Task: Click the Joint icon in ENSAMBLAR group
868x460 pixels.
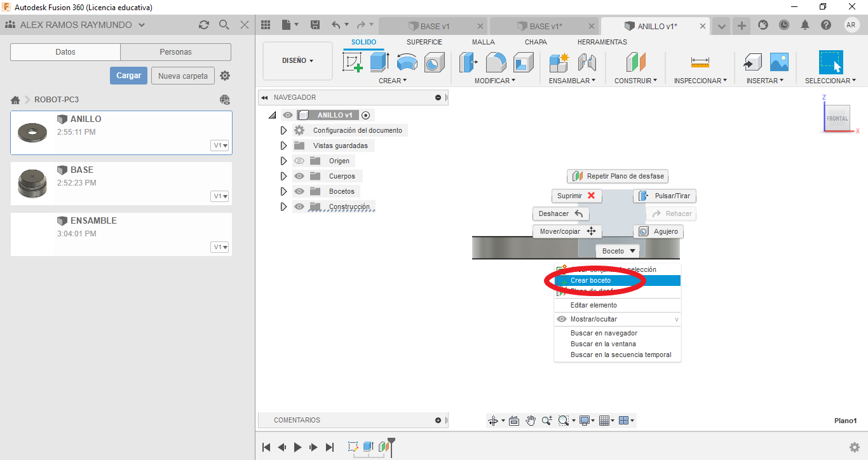Action: click(587, 62)
